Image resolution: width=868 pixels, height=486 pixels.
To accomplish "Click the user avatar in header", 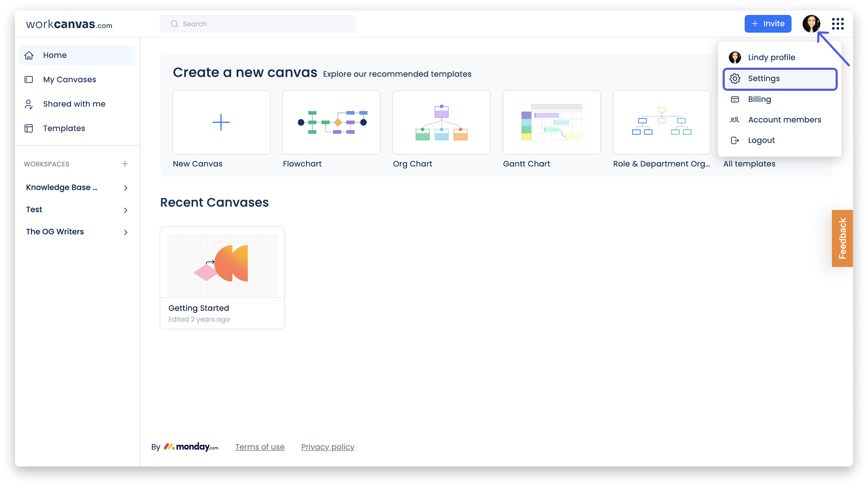I will (x=811, y=24).
